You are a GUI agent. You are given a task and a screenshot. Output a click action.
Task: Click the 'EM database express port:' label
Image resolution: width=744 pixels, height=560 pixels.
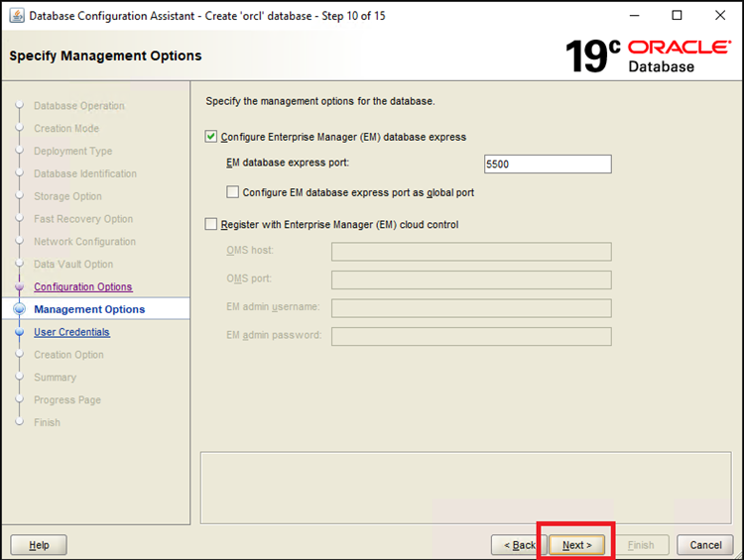pos(288,163)
